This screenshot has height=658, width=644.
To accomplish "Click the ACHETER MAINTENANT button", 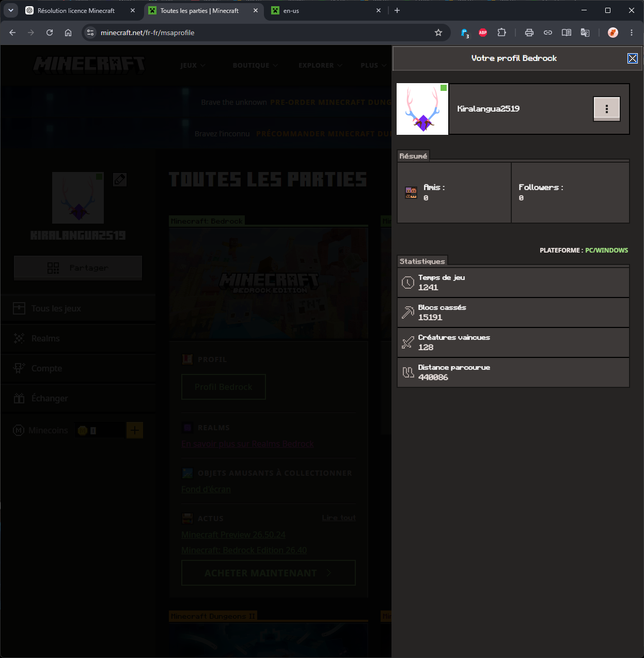I will [269, 573].
